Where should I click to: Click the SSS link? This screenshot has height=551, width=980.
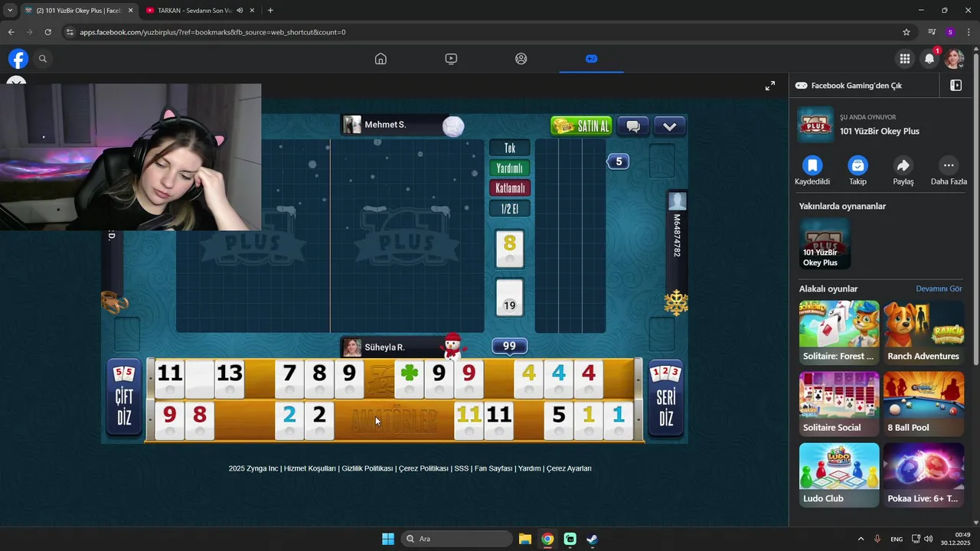click(x=462, y=468)
